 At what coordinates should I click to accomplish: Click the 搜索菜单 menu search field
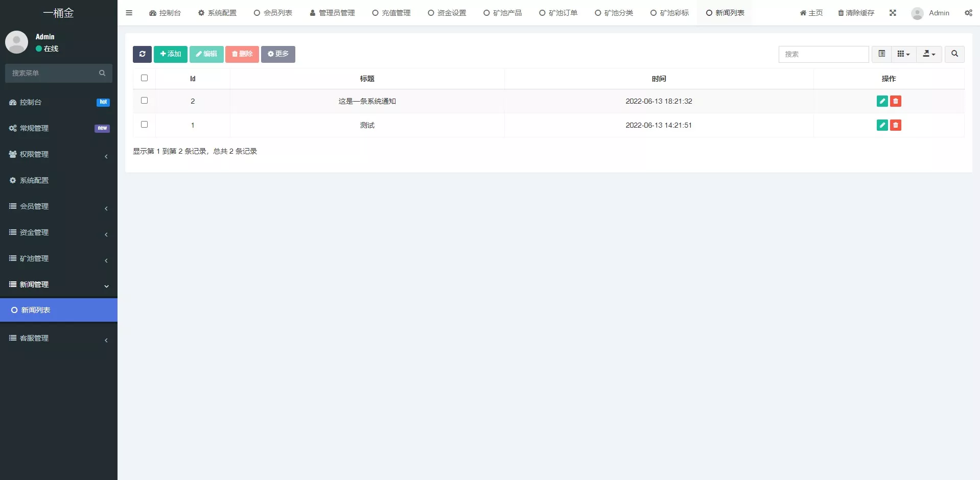(51, 73)
